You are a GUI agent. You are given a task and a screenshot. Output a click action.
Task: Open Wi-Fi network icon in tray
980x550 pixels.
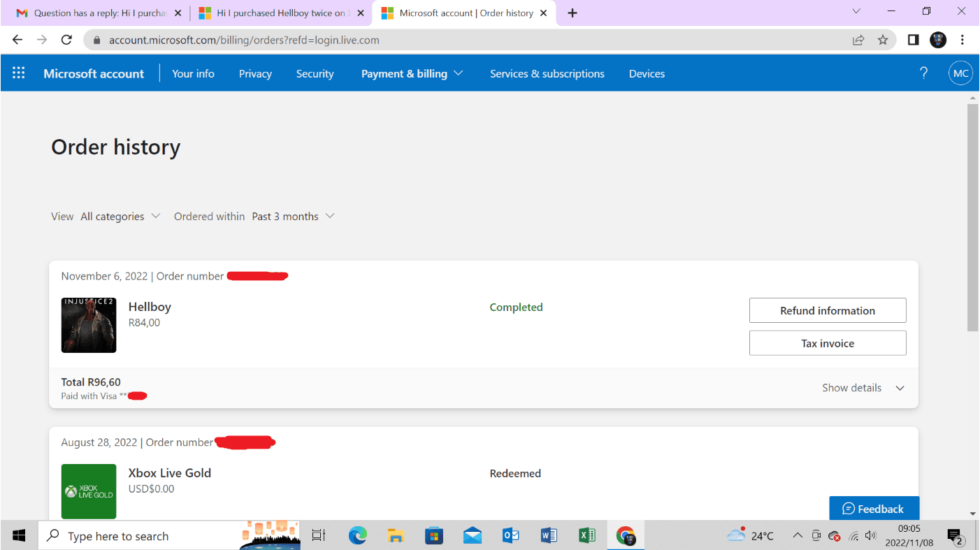853,536
